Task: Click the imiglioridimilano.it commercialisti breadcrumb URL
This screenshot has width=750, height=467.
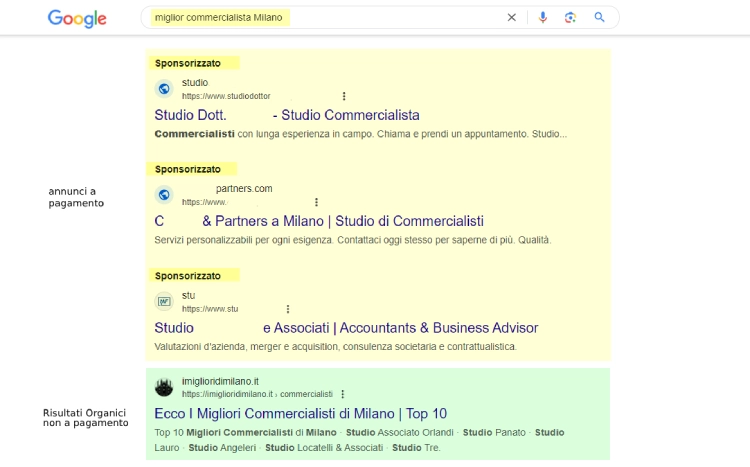Action: [x=256, y=394]
